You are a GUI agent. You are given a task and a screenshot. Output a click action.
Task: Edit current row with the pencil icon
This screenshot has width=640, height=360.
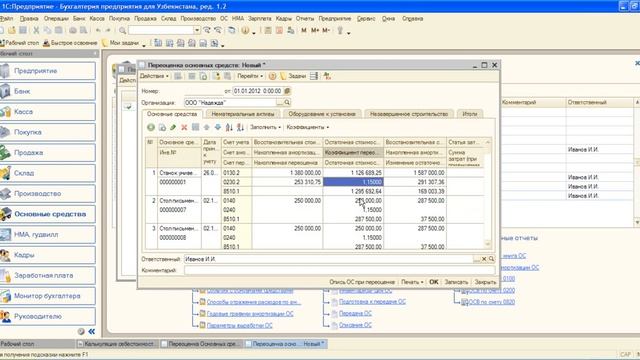pos(173,127)
